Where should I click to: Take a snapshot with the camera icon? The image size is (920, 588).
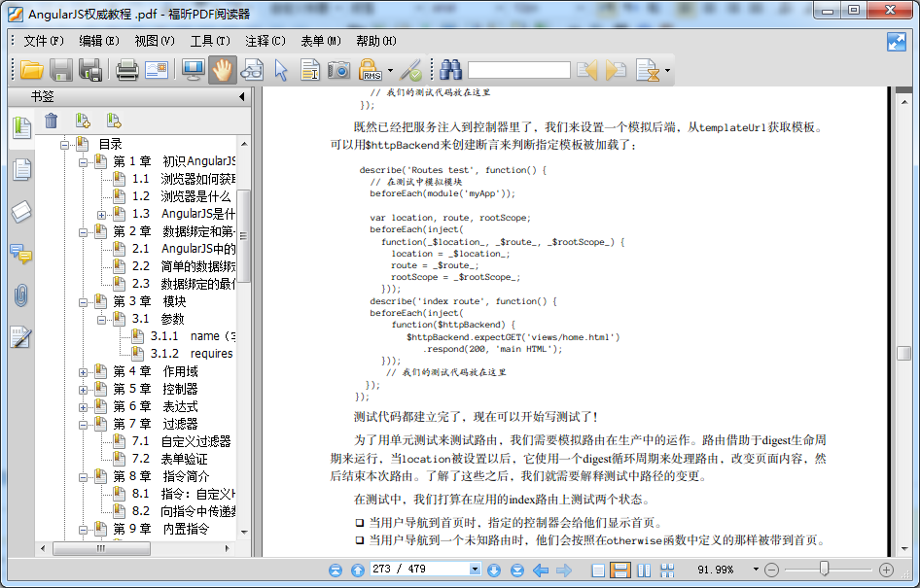pyautogui.click(x=339, y=70)
